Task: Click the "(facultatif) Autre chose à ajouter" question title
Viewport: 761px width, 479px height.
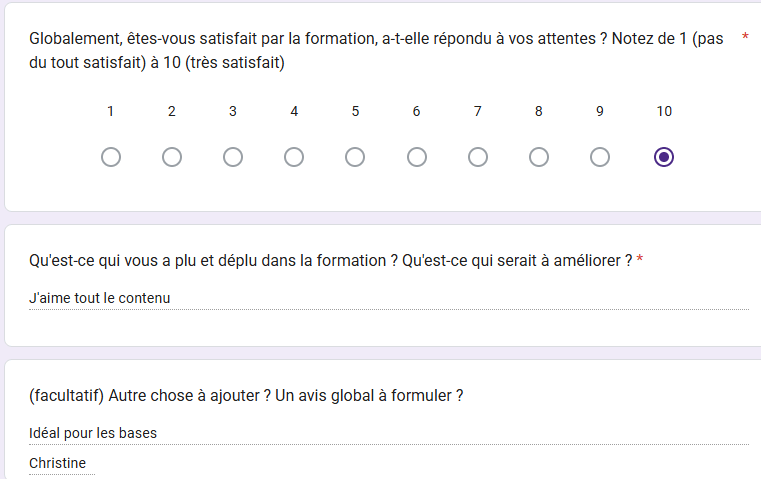Action: click(246, 396)
